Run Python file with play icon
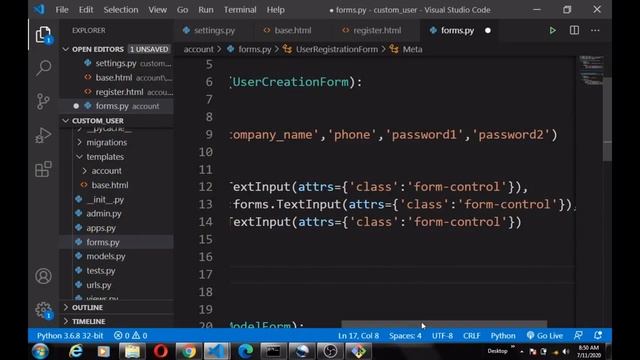 click(552, 30)
